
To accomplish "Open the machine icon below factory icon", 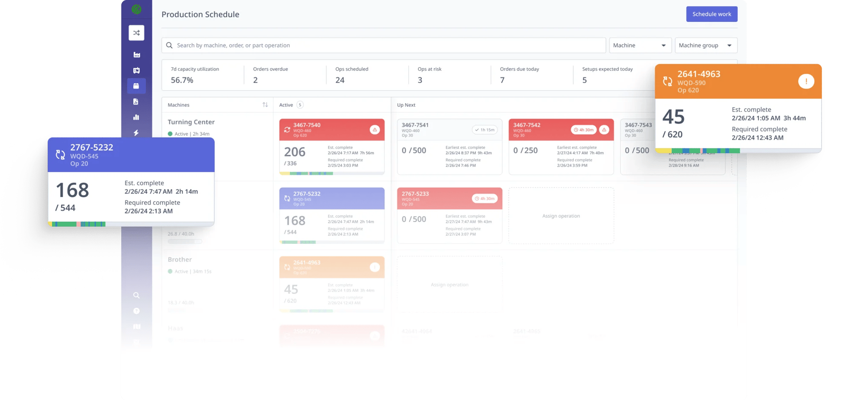I will pyautogui.click(x=136, y=70).
